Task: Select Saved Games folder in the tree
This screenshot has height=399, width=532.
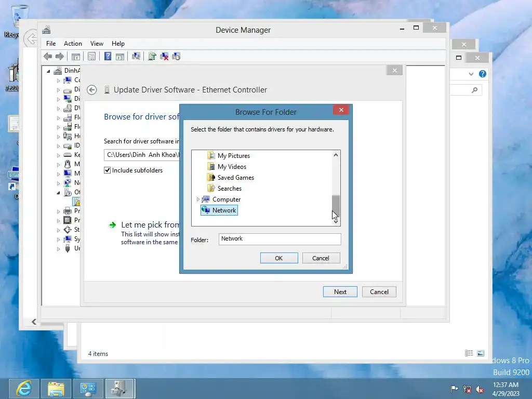Action: (235, 178)
